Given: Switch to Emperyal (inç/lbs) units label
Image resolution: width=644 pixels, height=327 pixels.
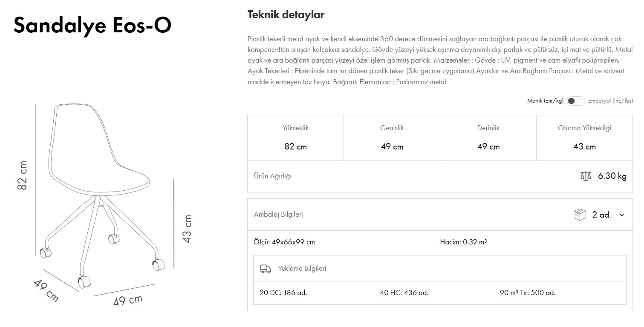Looking at the screenshot, I should point(610,101).
